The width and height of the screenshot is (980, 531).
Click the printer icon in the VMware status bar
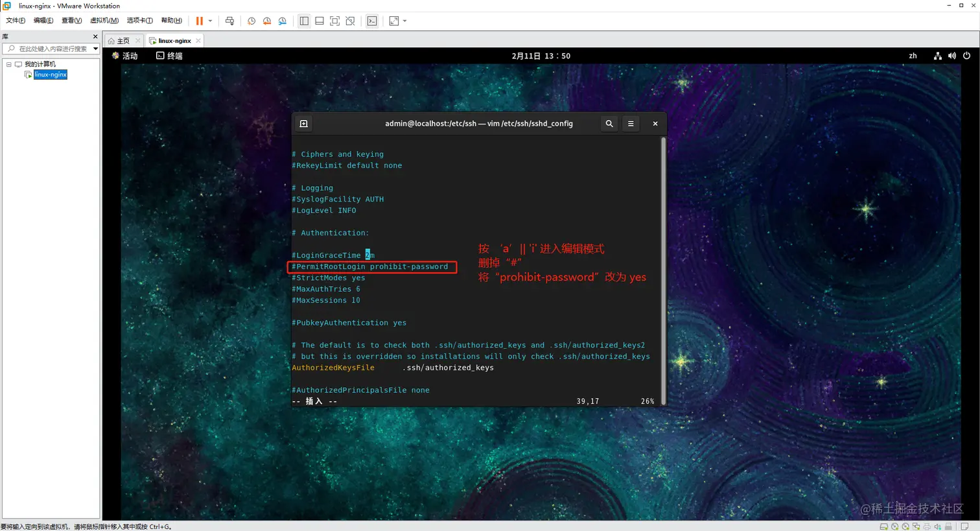927,526
